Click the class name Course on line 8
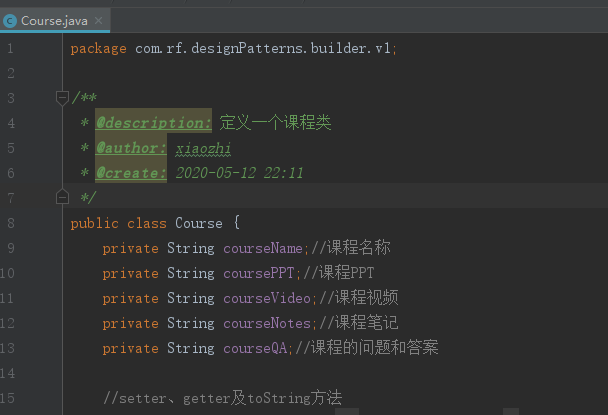608x415 pixels. coord(199,223)
